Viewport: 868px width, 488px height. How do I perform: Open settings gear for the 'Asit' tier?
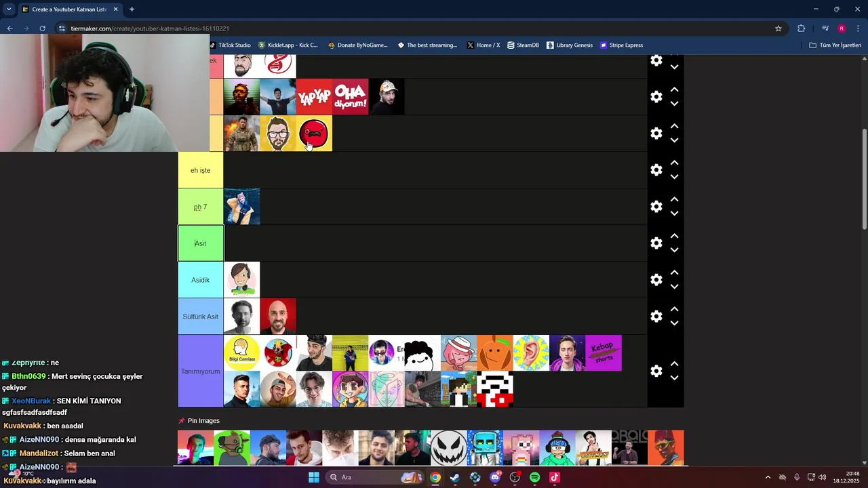tap(656, 243)
